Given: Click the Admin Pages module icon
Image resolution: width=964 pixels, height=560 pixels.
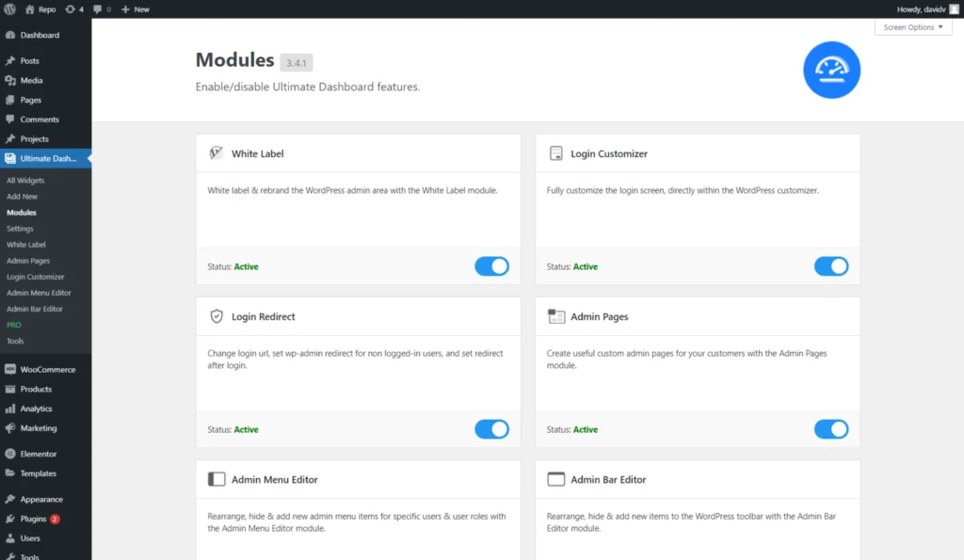Looking at the screenshot, I should click(x=555, y=316).
